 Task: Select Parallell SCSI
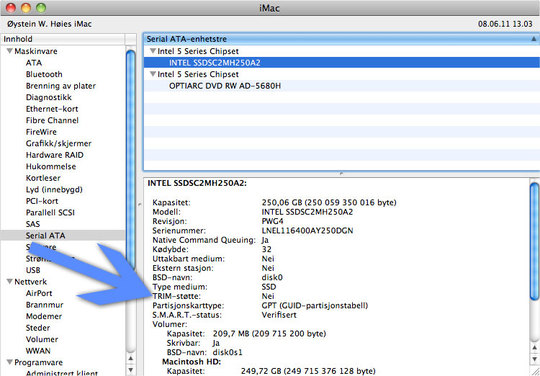click(x=50, y=213)
